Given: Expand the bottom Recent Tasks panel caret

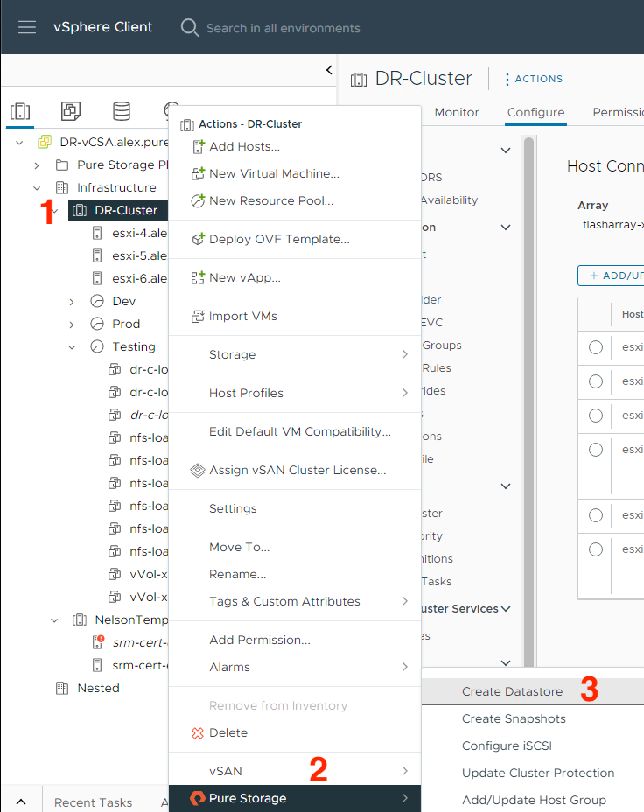Looking at the screenshot, I should [x=21, y=801].
